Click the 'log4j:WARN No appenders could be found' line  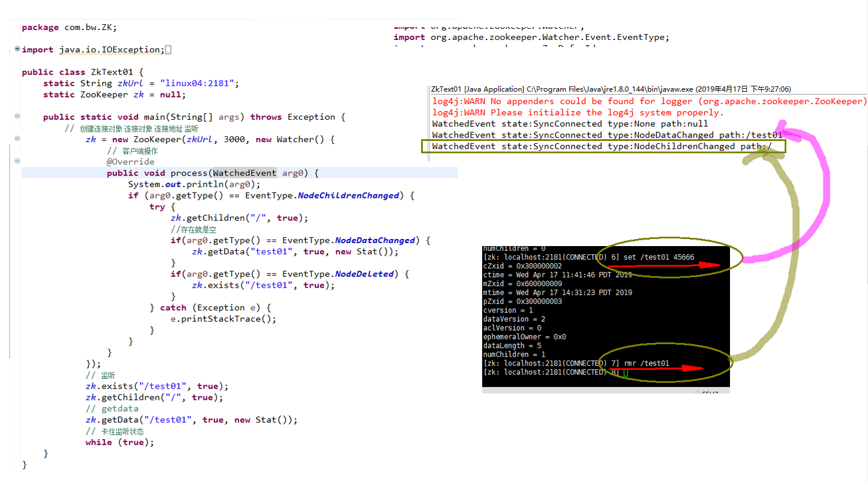pos(650,101)
